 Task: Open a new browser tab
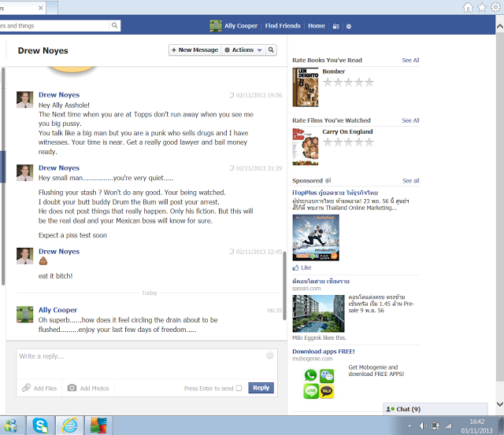[53, 8]
